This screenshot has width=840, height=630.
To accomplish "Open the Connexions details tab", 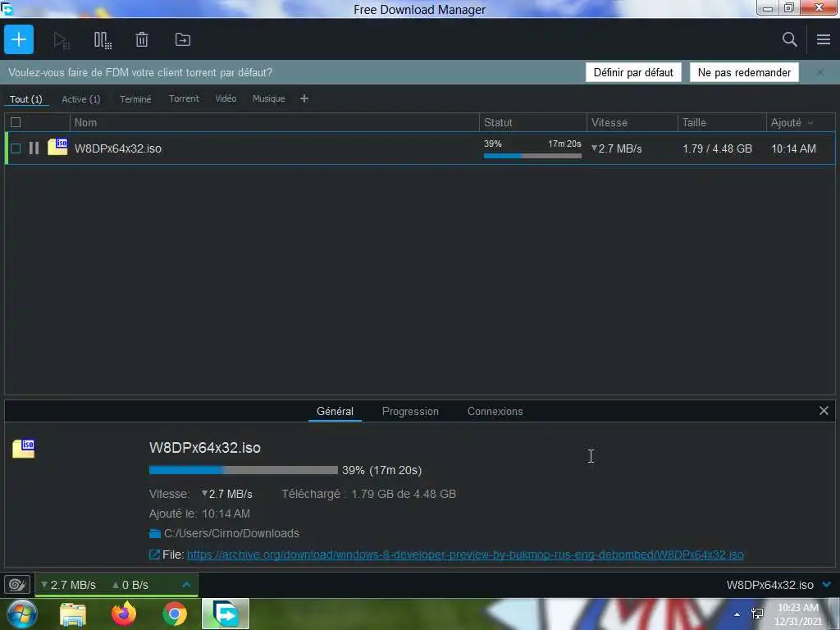I will pyautogui.click(x=495, y=412).
